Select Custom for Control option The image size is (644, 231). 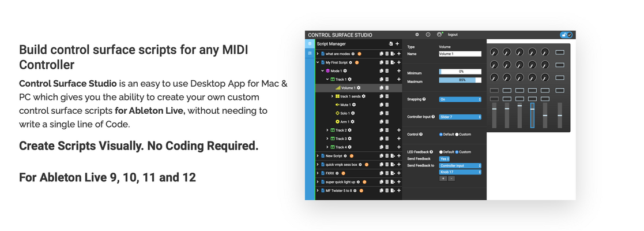click(457, 135)
